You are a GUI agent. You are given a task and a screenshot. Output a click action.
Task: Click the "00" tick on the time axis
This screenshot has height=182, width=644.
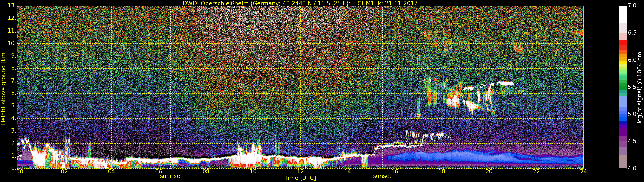tap(20, 172)
